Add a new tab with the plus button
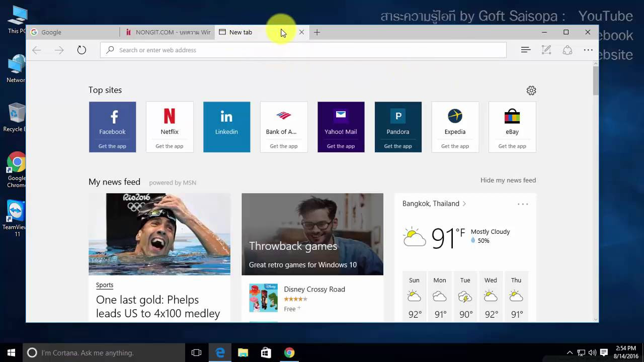This screenshot has width=644, height=362. pos(317,32)
